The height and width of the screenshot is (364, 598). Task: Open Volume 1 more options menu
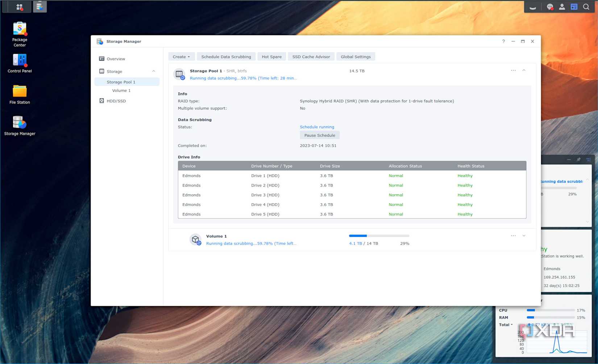(x=513, y=236)
